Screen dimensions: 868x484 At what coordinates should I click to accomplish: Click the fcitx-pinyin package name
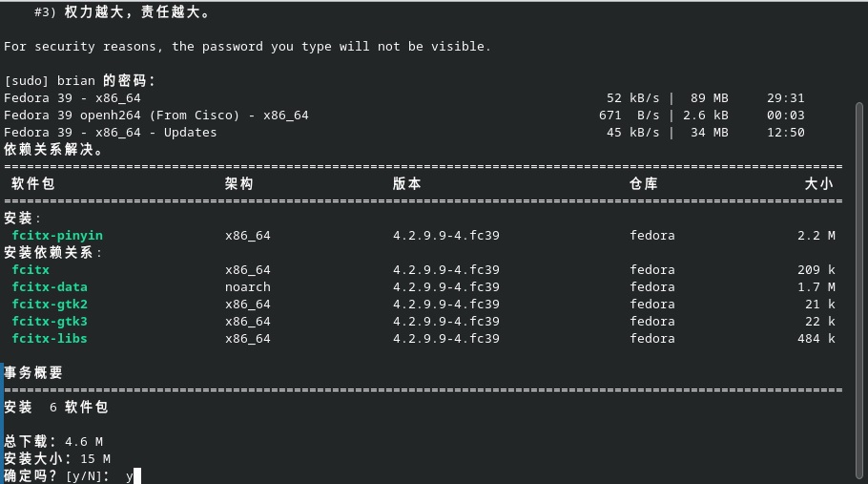coord(57,236)
